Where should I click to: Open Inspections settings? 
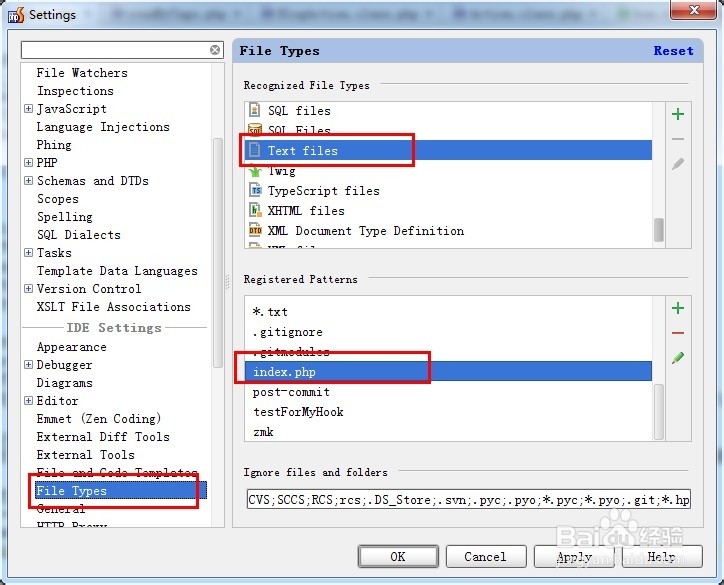[75, 91]
